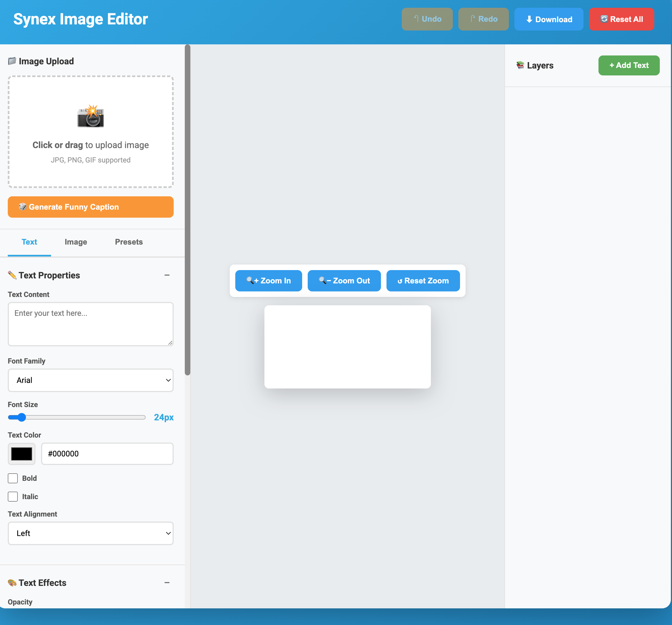Open the Text Alignment dropdown
The height and width of the screenshot is (625, 672).
[x=91, y=533]
